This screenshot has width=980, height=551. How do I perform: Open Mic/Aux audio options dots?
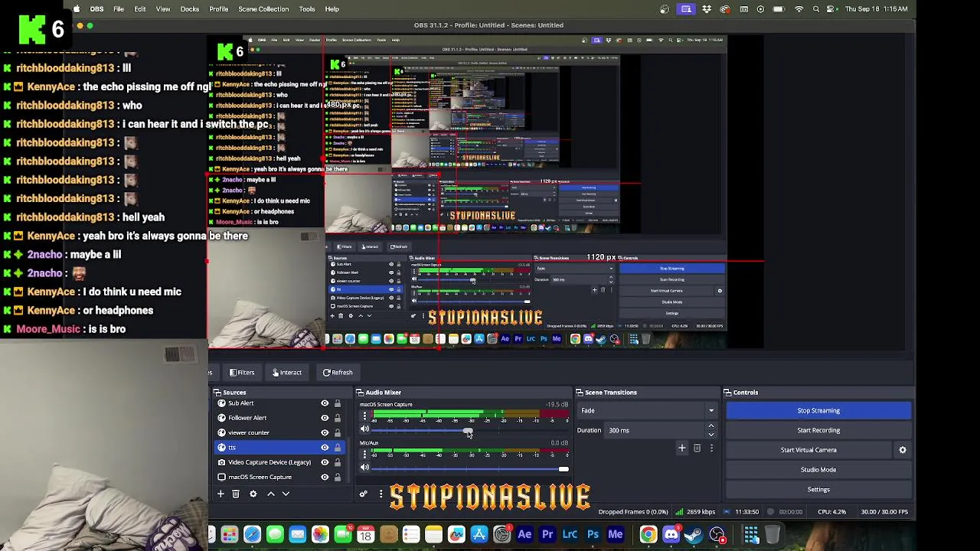tap(364, 454)
